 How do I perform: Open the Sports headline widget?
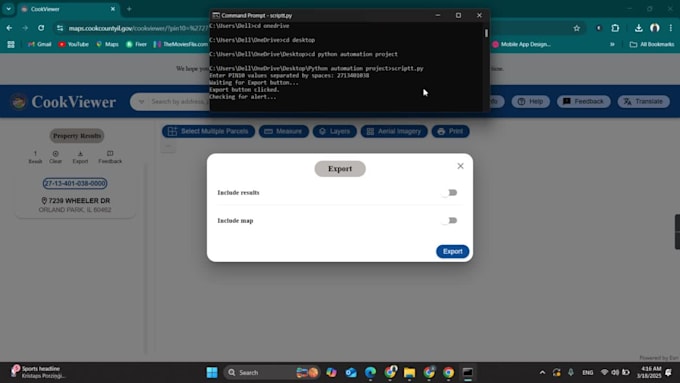(37, 372)
